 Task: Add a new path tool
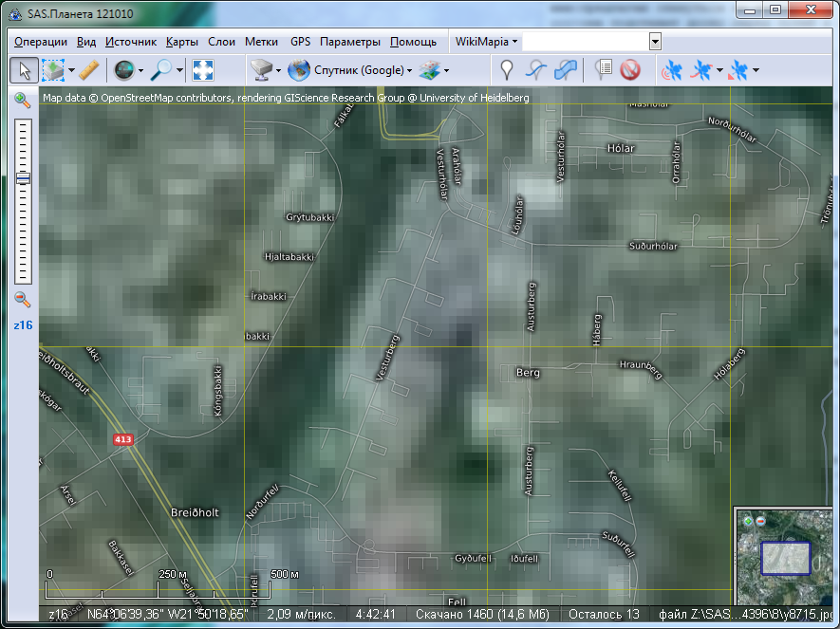click(535, 70)
